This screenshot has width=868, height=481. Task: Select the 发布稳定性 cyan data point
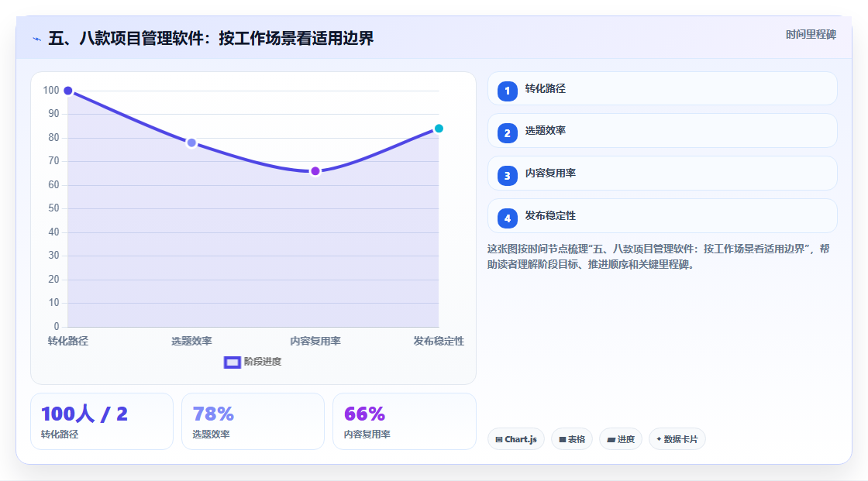(x=439, y=129)
